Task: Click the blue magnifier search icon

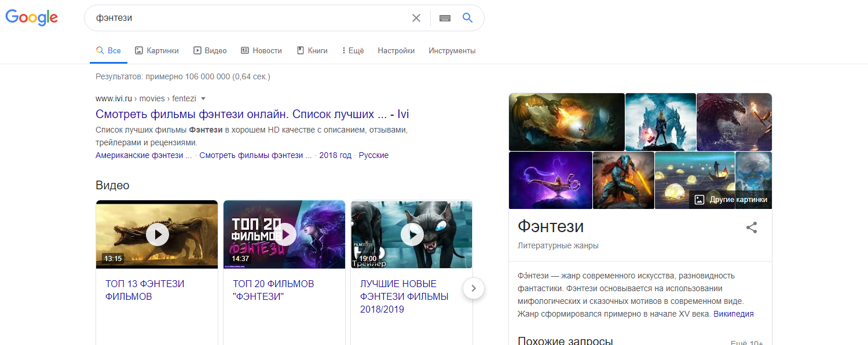Action: click(468, 18)
